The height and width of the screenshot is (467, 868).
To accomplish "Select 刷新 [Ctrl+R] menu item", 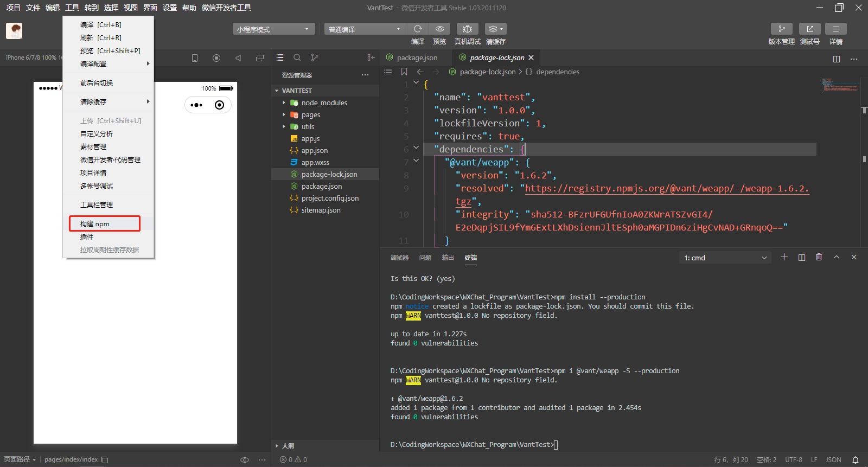I will (108, 37).
